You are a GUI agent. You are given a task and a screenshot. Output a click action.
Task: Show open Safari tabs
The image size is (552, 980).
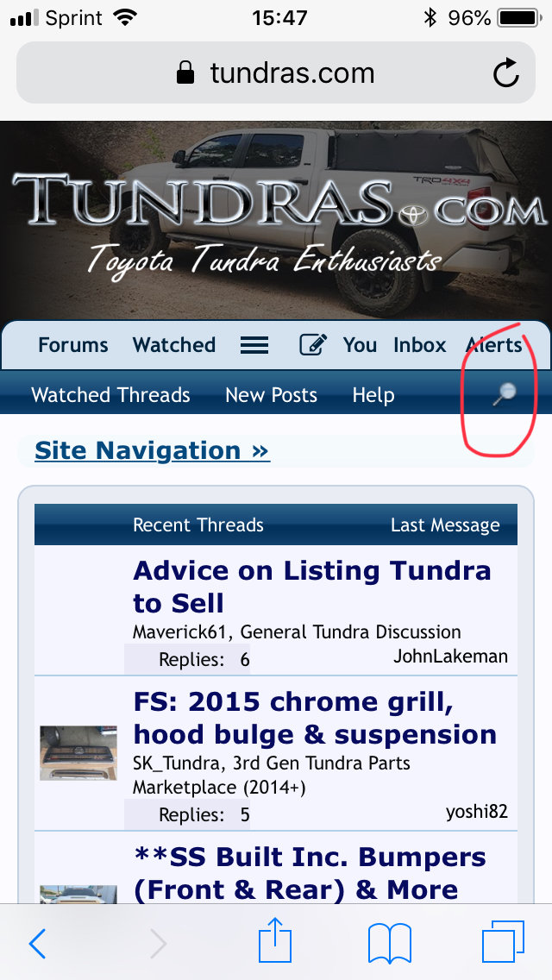tap(503, 943)
